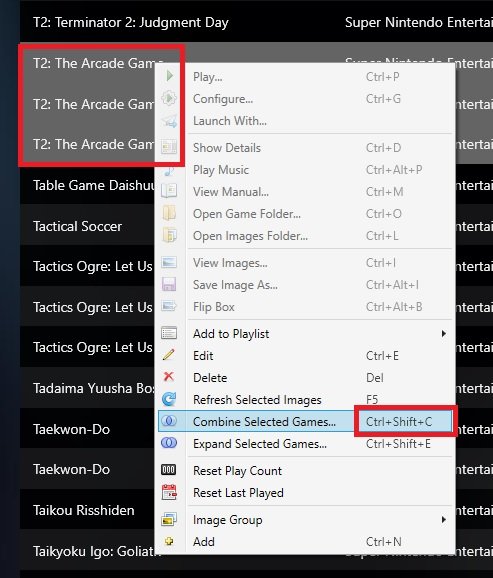493x578 pixels.
Task: Select the Taikou Risshiden game row
Action: (x=87, y=510)
